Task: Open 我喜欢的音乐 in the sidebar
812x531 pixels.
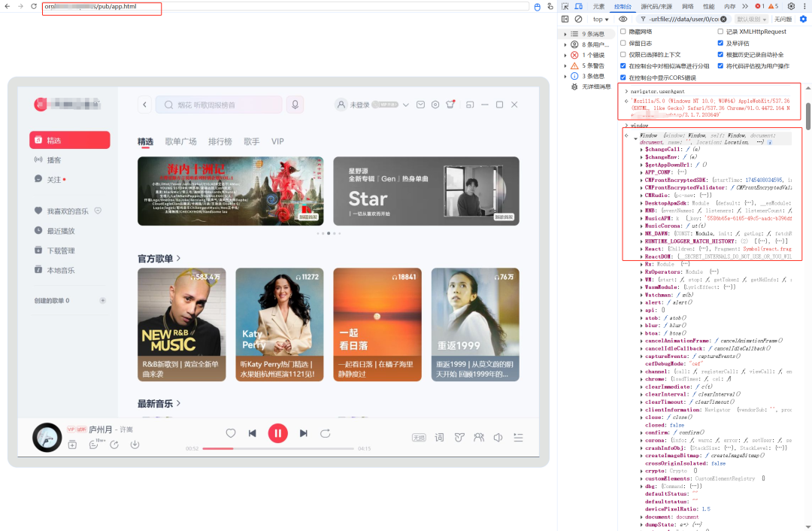Action: tap(69, 211)
